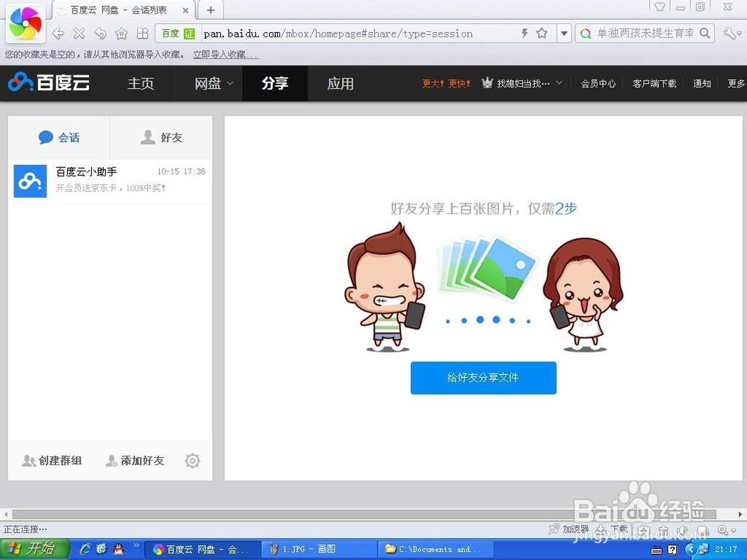747x560 pixels.
Task: Open the settings gear at sidebar bottom
Action: point(192,461)
